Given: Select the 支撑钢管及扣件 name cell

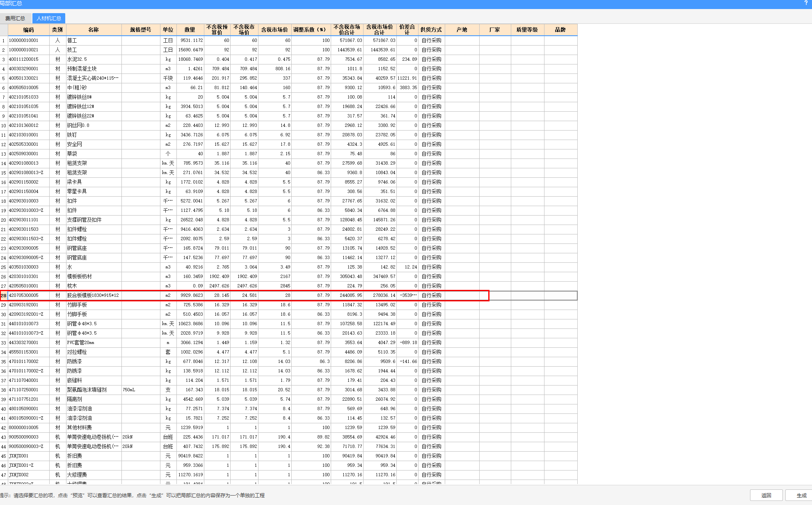Looking at the screenshot, I should (x=94, y=220).
